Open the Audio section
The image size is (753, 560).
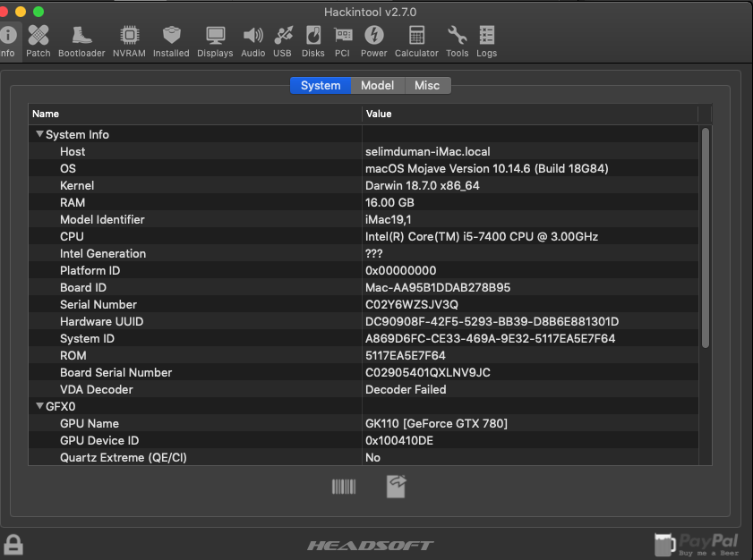tap(253, 41)
